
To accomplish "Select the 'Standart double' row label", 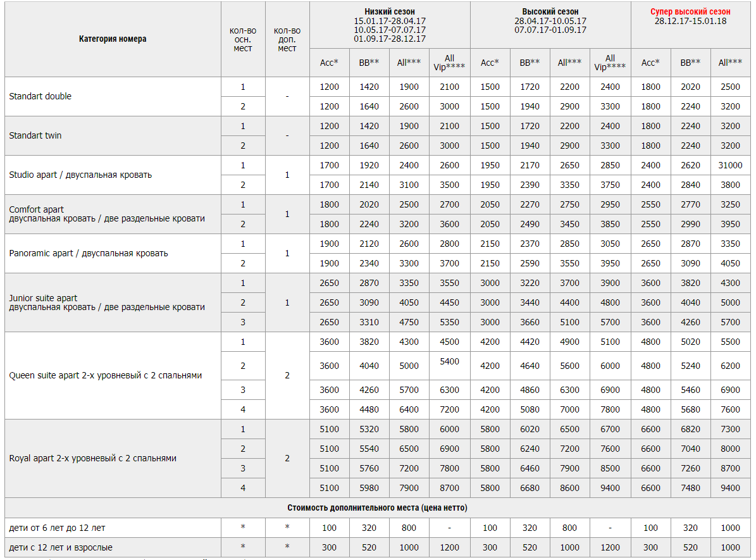I will coord(40,96).
